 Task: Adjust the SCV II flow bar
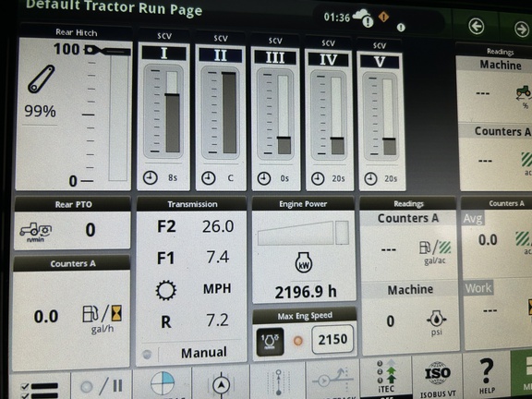click(x=229, y=113)
